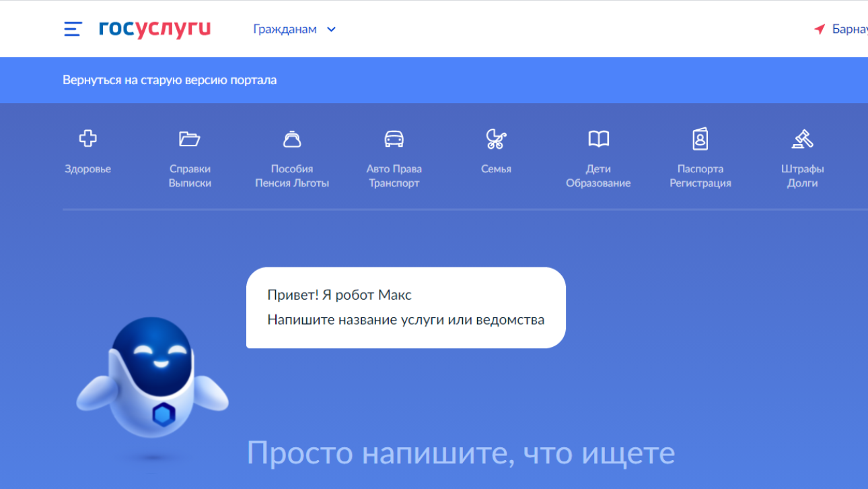Image resolution: width=868 pixels, height=489 pixels.
Task: Click the 'Привет! Я робот Макс' speech bubble
Action: [x=406, y=308]
